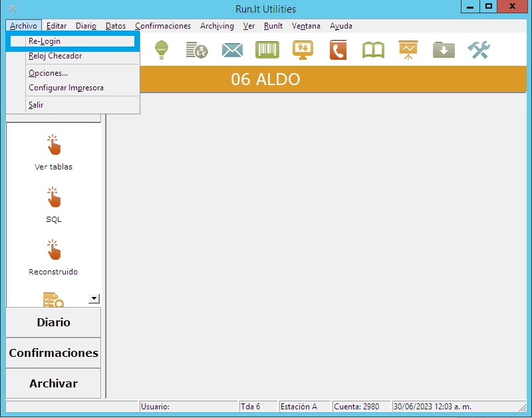Open the presentation chart board icon

[408, 50]
